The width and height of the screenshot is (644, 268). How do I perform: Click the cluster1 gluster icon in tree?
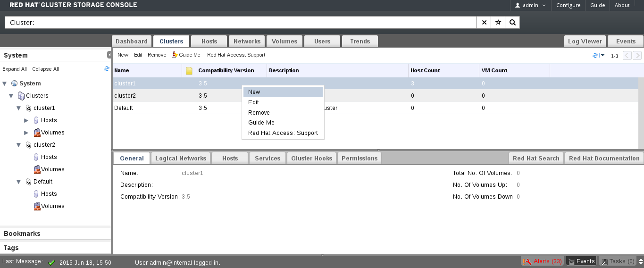pos(29,108)
